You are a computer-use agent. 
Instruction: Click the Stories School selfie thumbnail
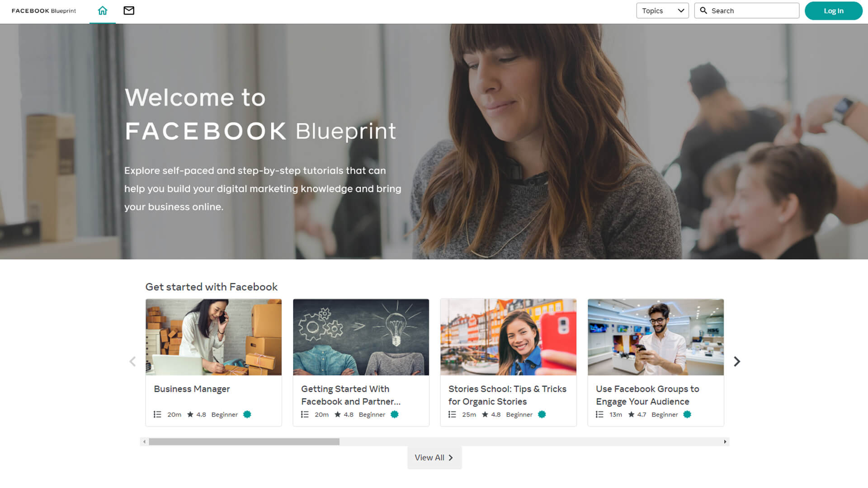click(x=508, y=337)
